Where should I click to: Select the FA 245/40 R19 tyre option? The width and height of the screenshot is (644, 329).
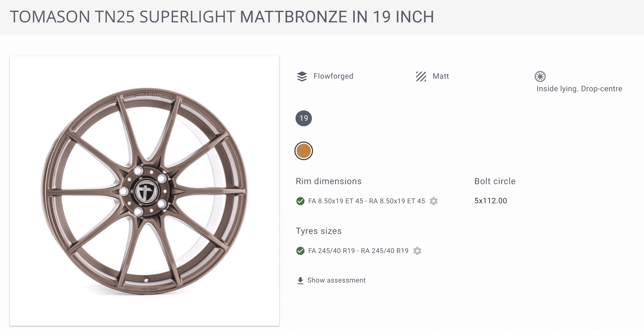click(358, 251)
